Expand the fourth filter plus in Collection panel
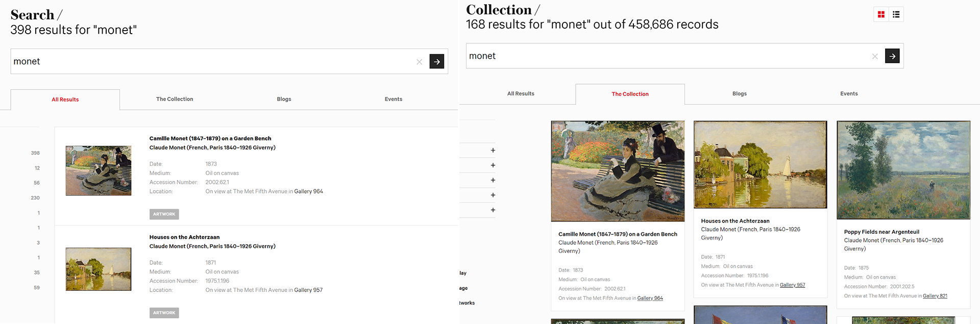The height and width of the screenshot is (324, 980). 493,195
